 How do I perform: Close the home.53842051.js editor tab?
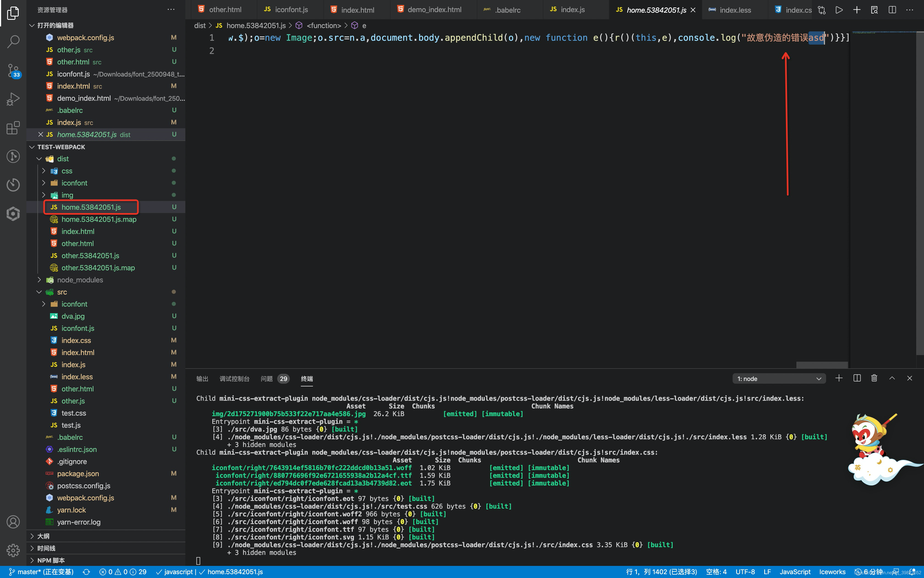[x=693, y=10]
